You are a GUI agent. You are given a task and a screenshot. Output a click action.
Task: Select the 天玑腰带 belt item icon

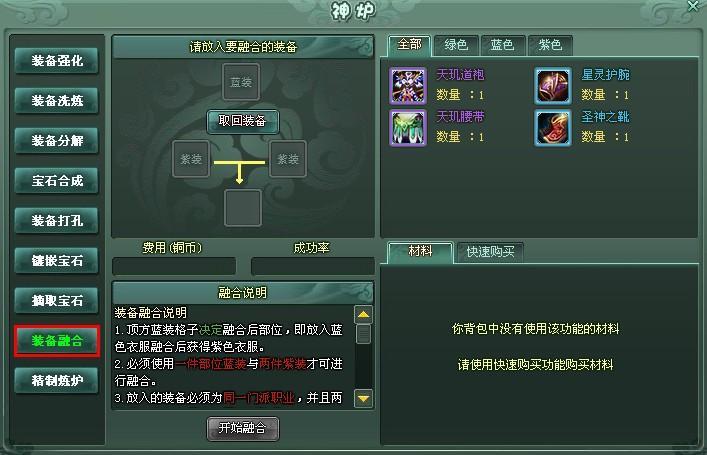coord(408,128)
